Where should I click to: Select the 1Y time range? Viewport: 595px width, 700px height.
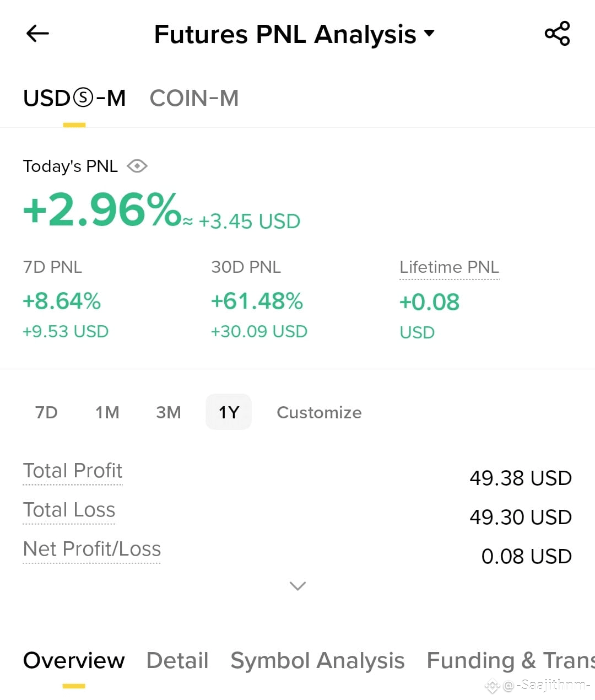(x=229, y=412)
